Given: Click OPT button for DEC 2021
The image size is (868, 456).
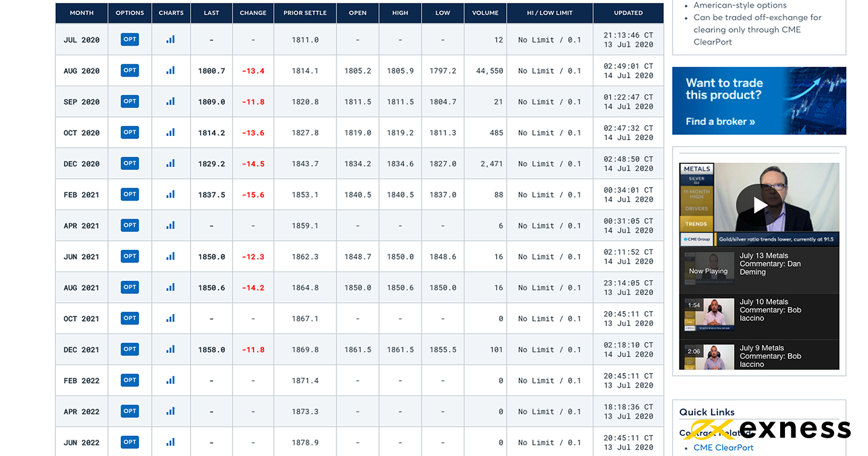Looking at the screenshot, I should 130,349.
